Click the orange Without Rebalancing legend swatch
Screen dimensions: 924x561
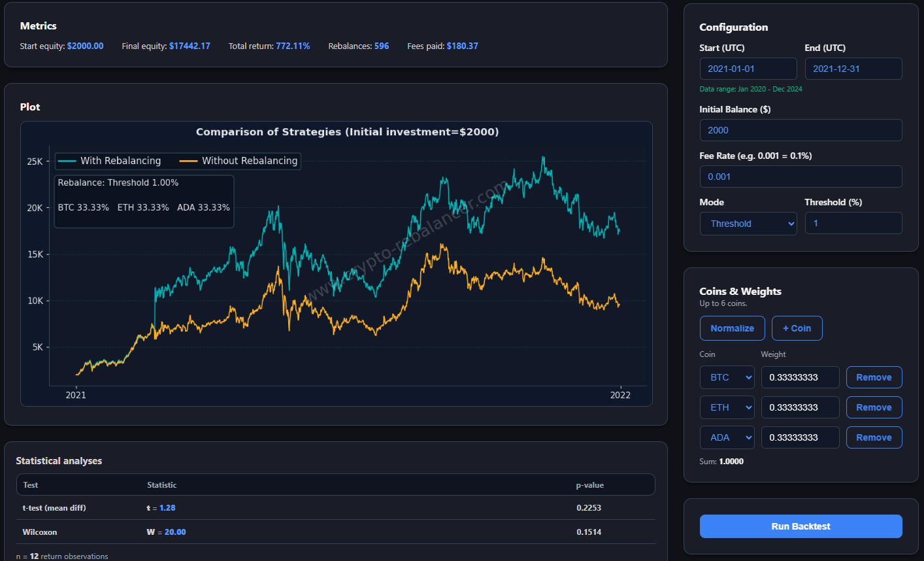pyautogui.click(x=188, y=161)
